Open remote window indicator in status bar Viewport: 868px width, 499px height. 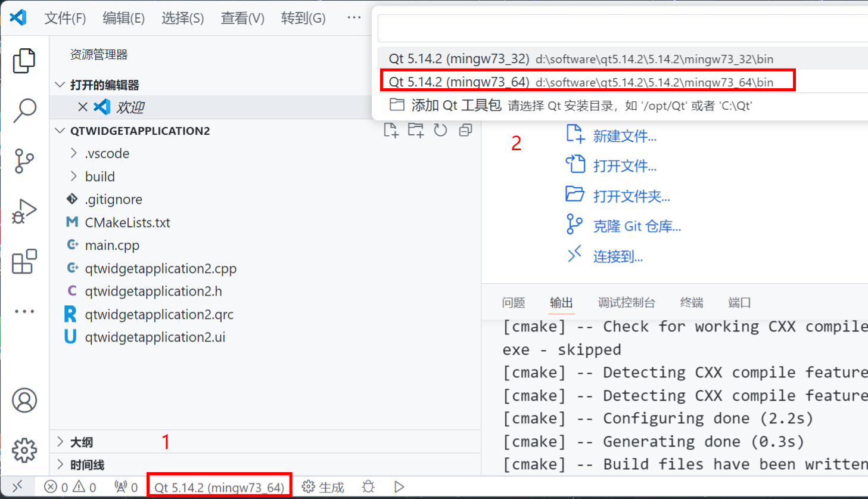click(17, 487)
